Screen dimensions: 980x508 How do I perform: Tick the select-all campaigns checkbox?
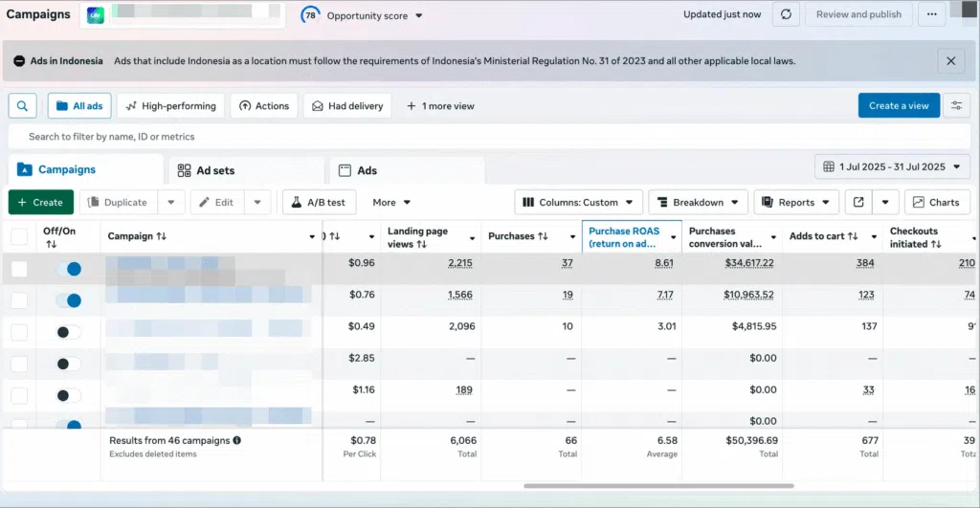point(19,236)
